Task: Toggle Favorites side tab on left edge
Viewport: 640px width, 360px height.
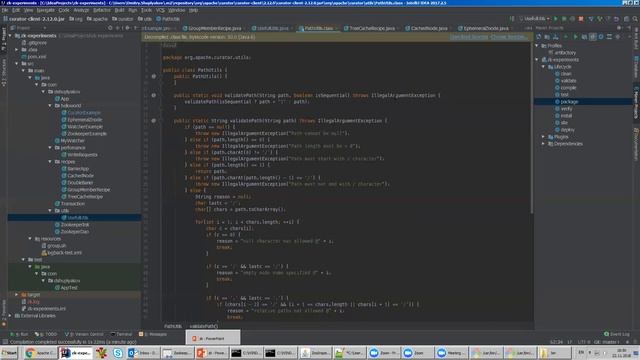Action: click(4, 312)
